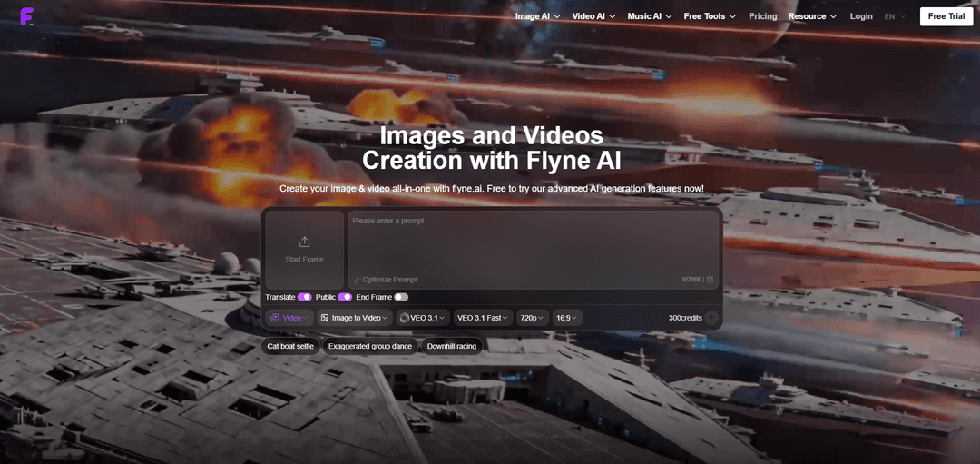Expand the EN language selector
Viewport: 980px width, 464px height.
pyautogui.click(x=895, y=16)
